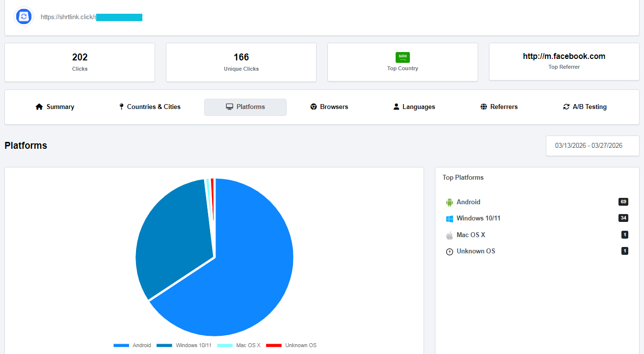
Task: Click the Android robot icon
Action: coord(449,202)
